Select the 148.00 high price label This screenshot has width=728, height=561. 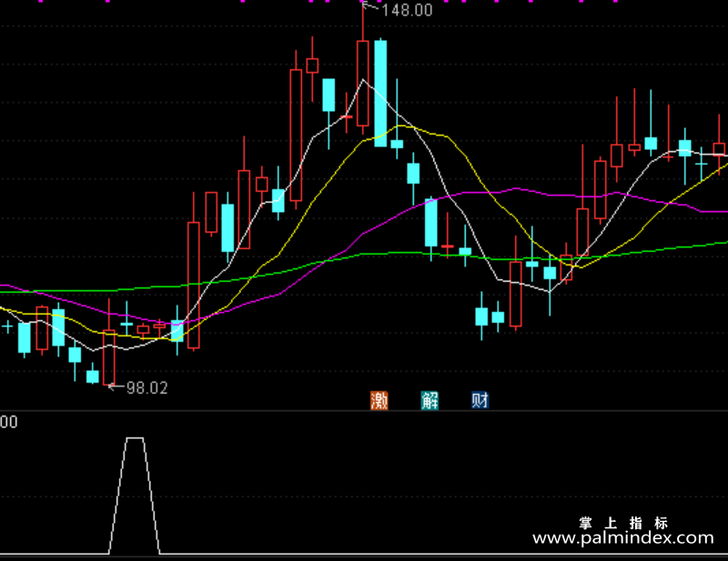point(407,10)
